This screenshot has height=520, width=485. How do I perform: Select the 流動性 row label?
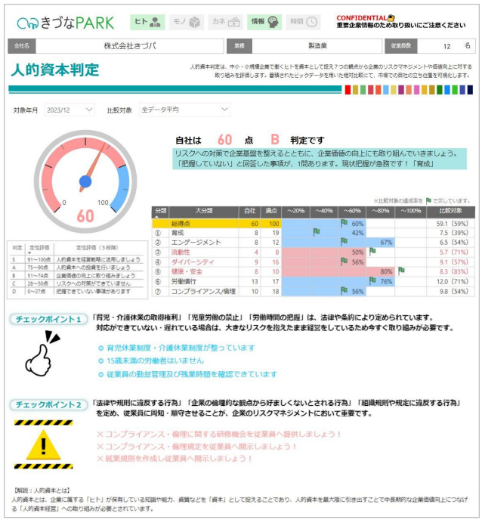(x=181, y=252)
